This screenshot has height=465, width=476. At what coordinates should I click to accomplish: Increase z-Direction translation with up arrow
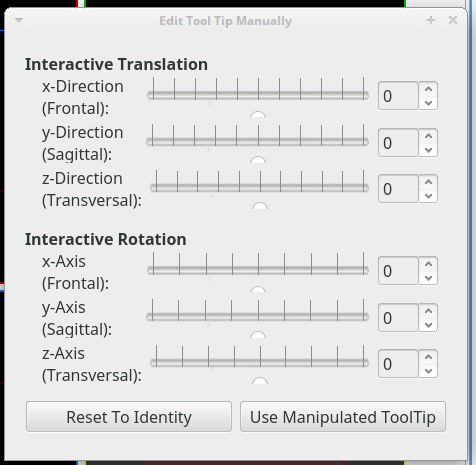[x=428, y=182]
